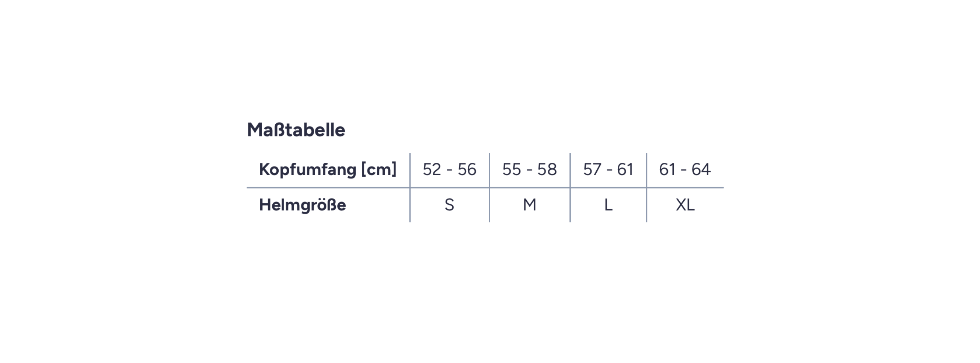This screenshot has height=363, width=980.
Task: Select the Helmgröße row label
Action: [303, 205]
